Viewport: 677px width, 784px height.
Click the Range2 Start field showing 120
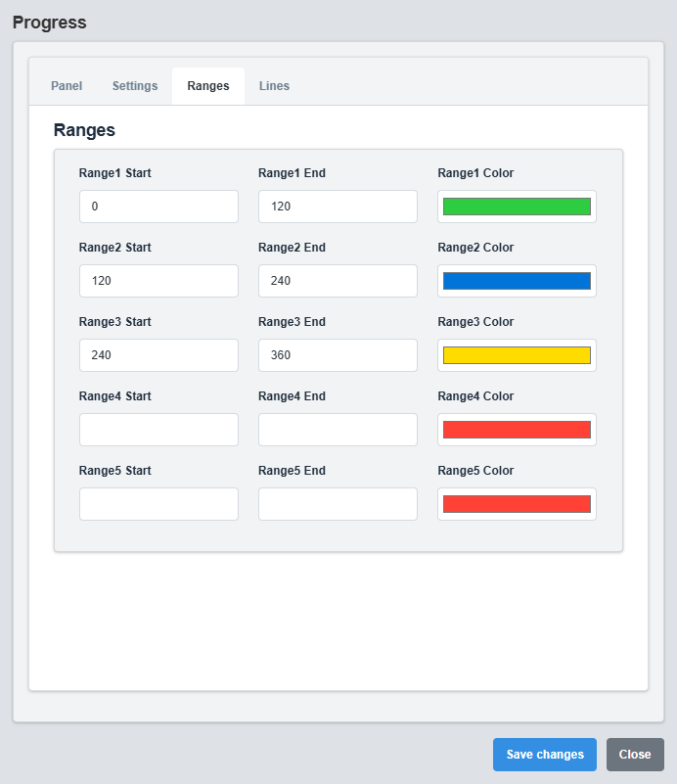pos(158,281)
